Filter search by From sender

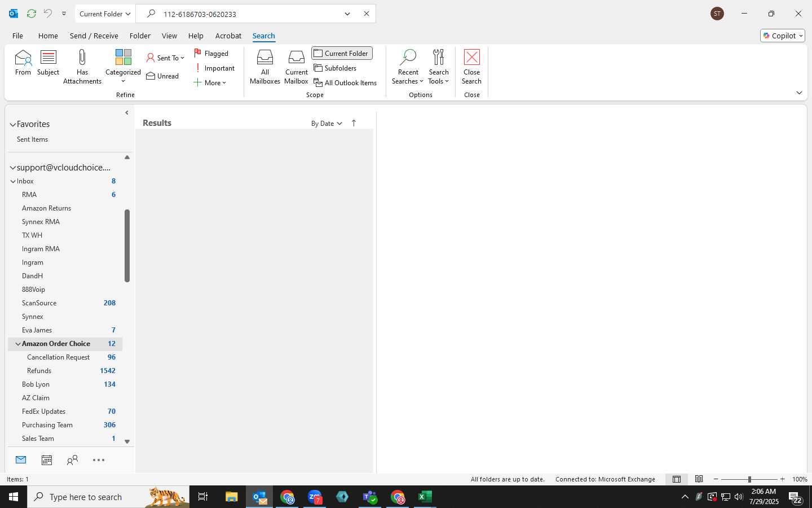click(23, 63)
